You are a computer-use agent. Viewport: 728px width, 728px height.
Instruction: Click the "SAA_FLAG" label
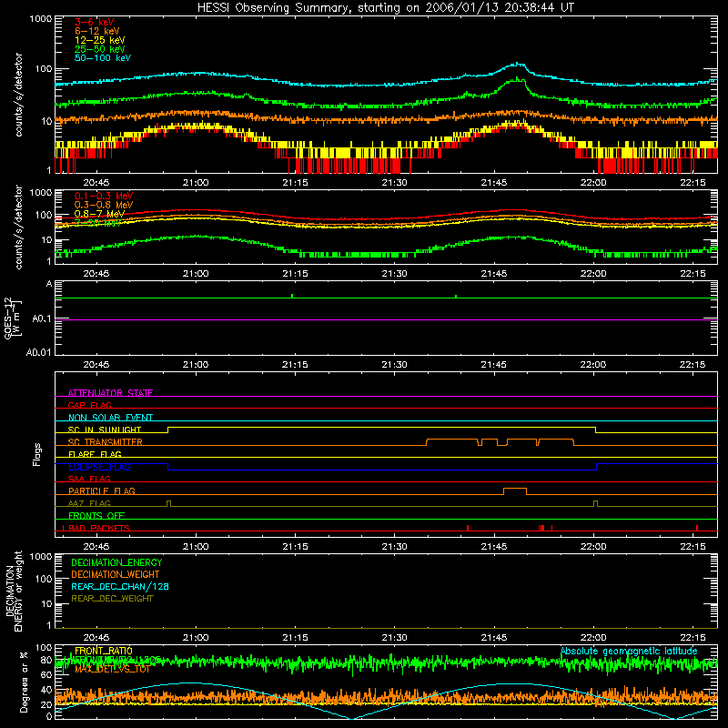point(89,479)
